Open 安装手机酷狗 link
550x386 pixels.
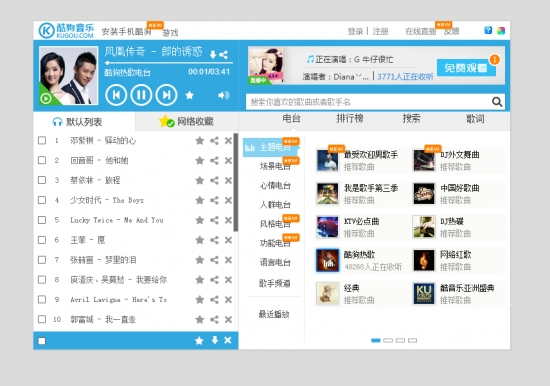click(127, 32)
